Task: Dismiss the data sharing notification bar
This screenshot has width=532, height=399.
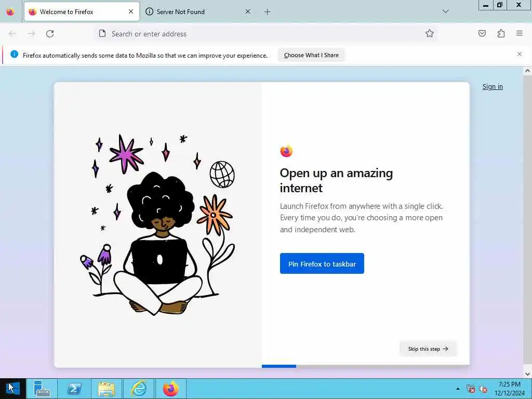Action: tap(520, 54)
